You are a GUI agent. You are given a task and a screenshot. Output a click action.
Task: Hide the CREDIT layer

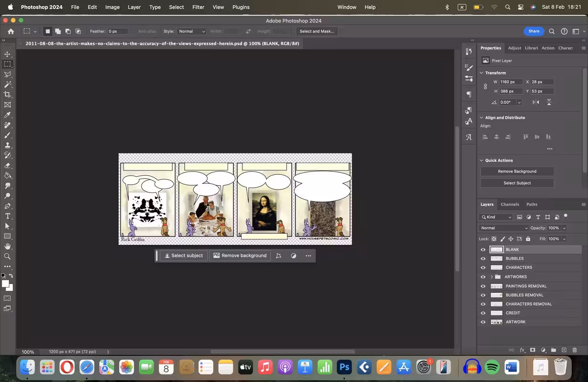click(483, 313)
